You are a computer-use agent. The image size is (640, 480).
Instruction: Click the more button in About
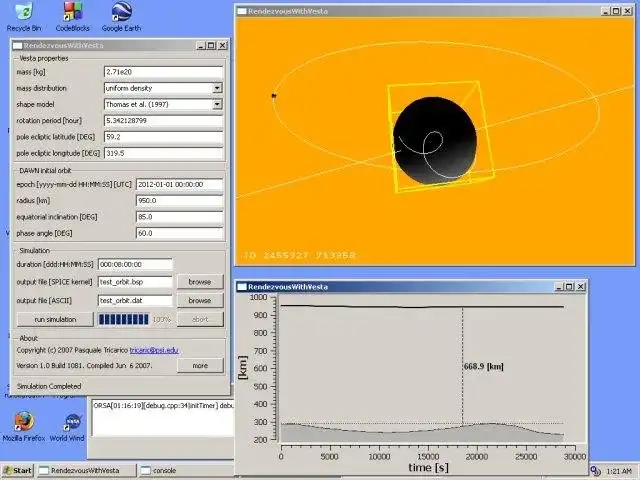pyautogui.click(x=199, y=365)
